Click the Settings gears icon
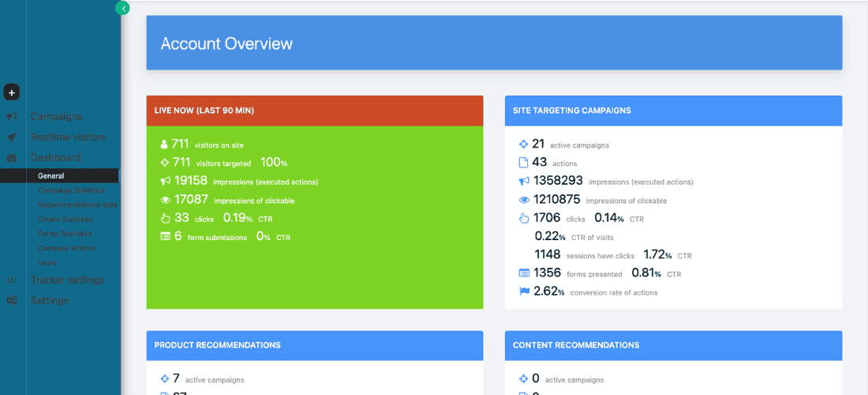The height and width of the screenshot is (395, 868). [12, 301]
